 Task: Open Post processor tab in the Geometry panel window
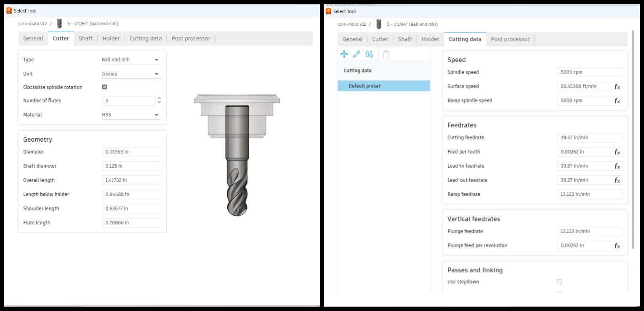pos(191,39)
